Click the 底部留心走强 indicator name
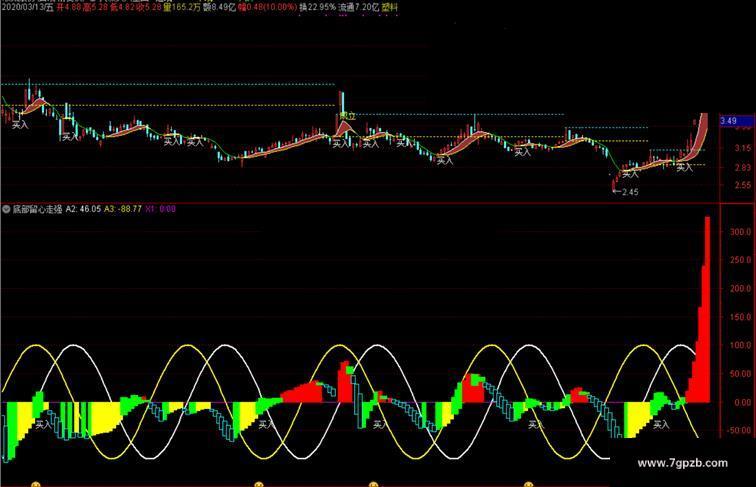 (x=38, y=209)
